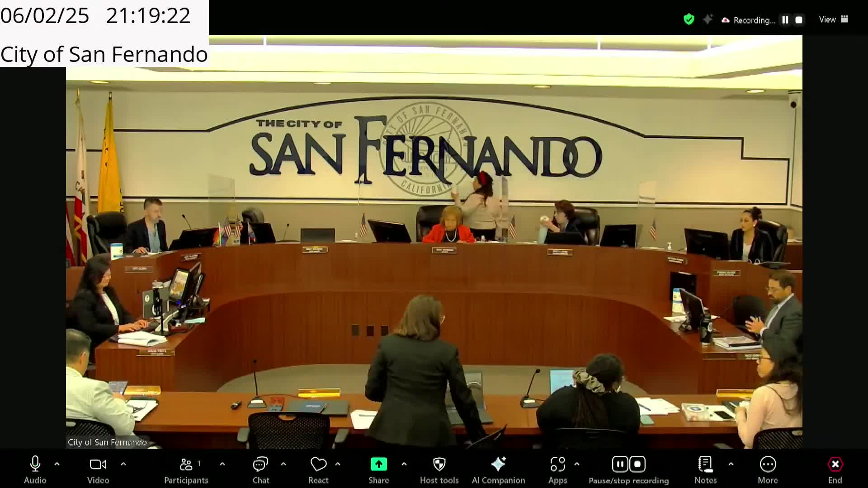The width and height of the screenshot is (868, 488).
Task: Open the Notes icon
Action: (x=705, y=465)
